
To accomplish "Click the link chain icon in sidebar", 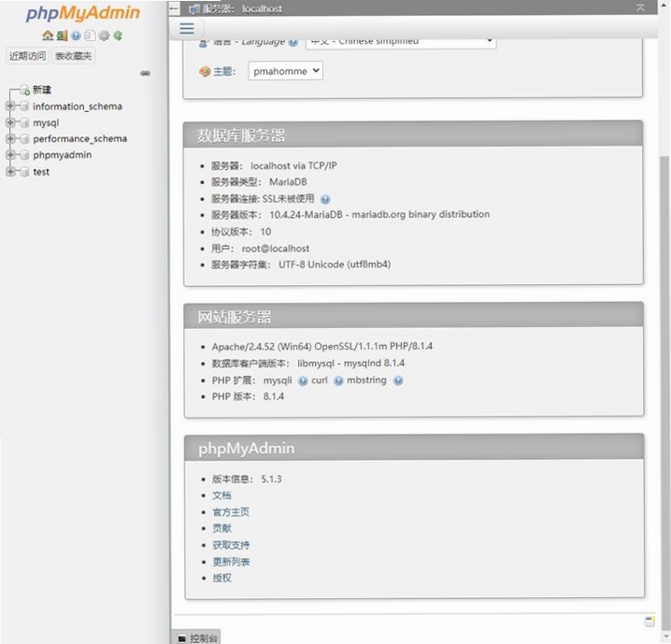I will pyautogui.click(x=146, y=73).
